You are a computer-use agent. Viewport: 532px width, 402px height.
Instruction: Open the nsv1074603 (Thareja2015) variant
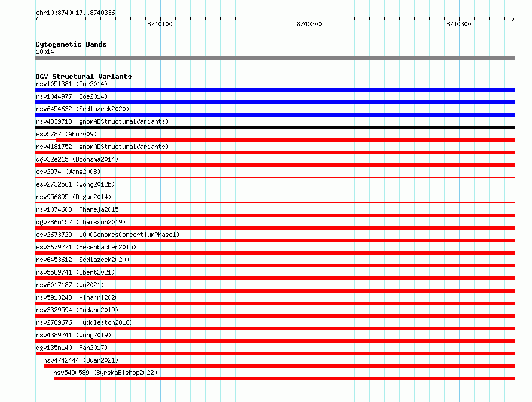pyautogui.click(x=79, y=209)
